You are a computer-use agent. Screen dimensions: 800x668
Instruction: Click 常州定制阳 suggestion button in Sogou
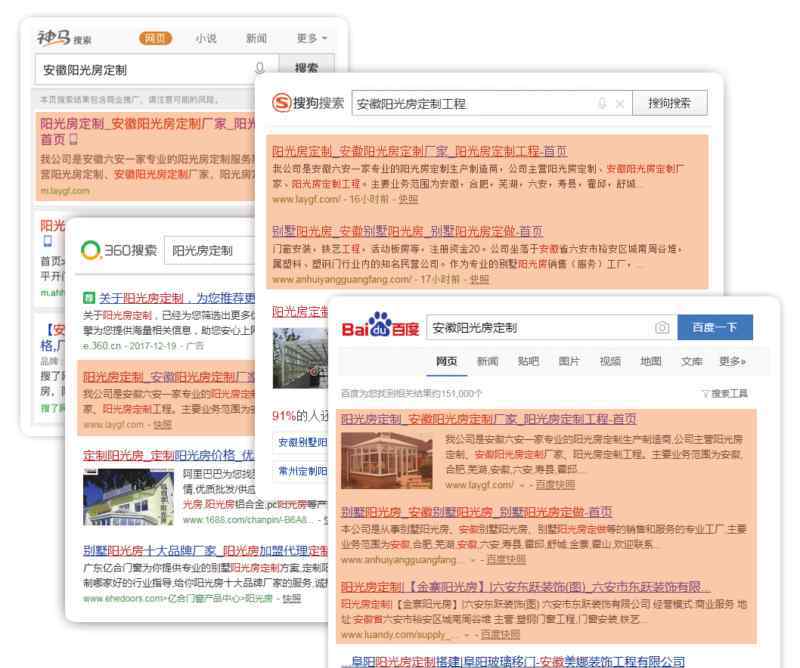point(301,471)
